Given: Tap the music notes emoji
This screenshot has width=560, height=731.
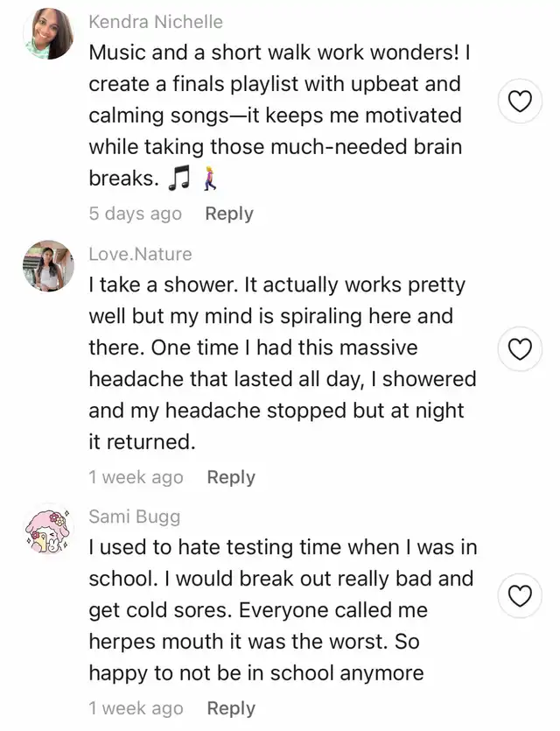Looking at the screenshot, I should 178,179.
